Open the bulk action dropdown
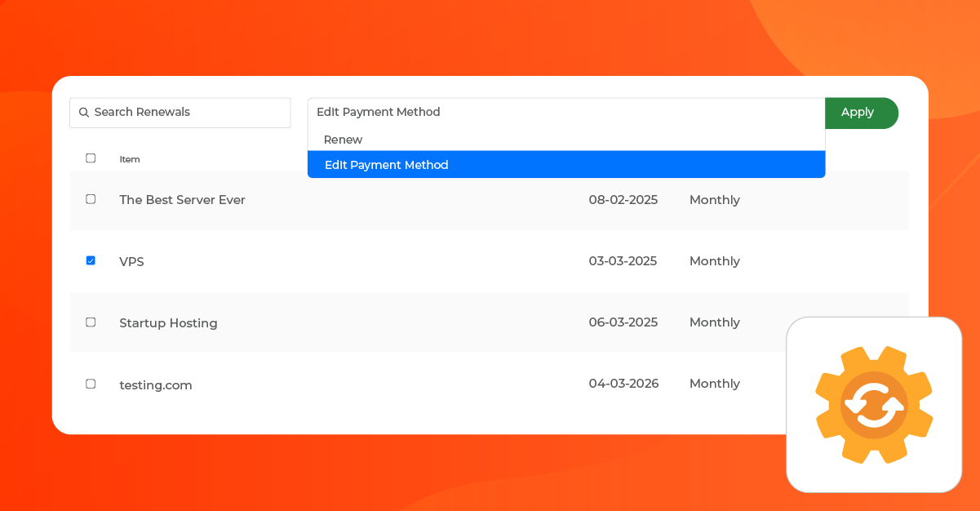Viewport: 980px width, 511px height. coord(566,112)
